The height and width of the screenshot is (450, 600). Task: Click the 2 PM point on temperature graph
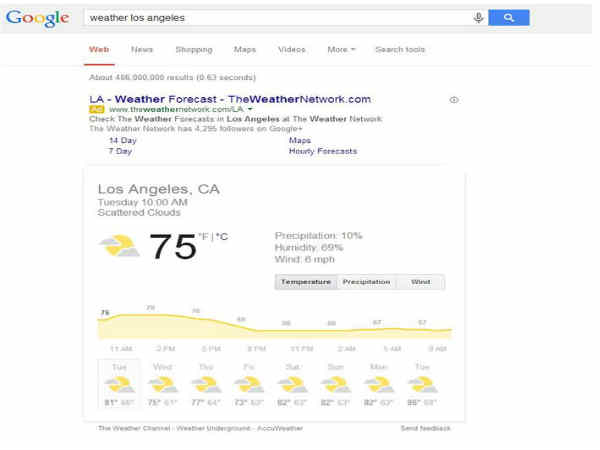(151, 315)
